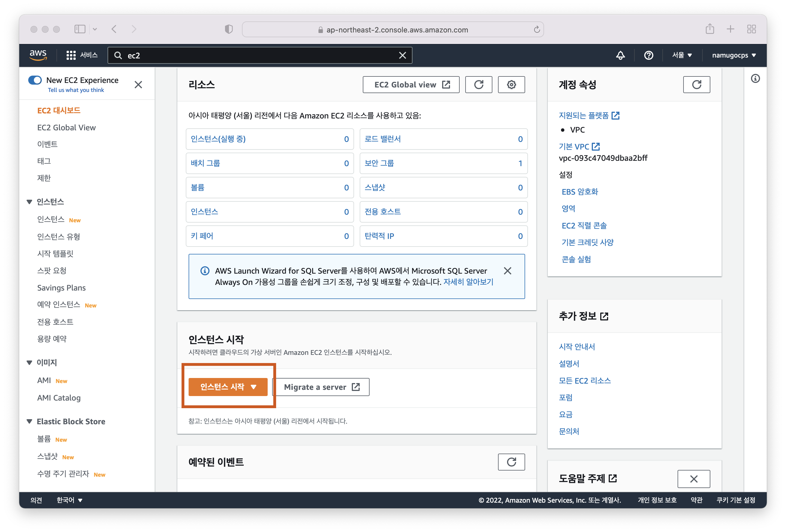Image resolution: width=786 pixels, height=532 pixels.
Task: Select EC2 대시보드 in the sidebar
Action: pyautogui.click(x=59, y=111)
